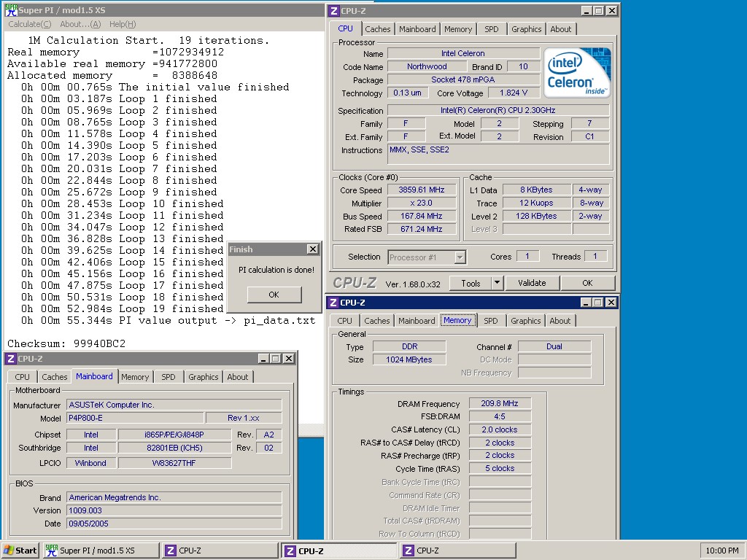Click the Southbridge 82801EB (ICH5) field
Image resolution: width=747 pixels, height=560 pixels.
point(175,448)
